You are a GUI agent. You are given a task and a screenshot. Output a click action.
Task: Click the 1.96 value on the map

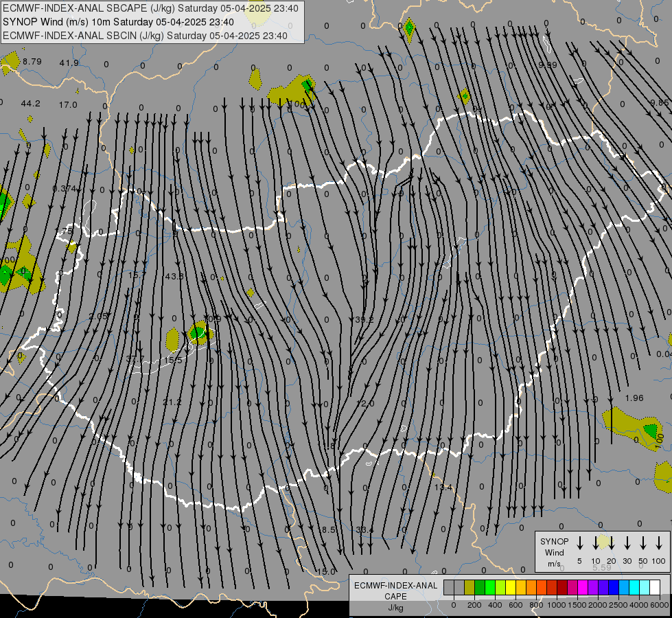[634, 398]
